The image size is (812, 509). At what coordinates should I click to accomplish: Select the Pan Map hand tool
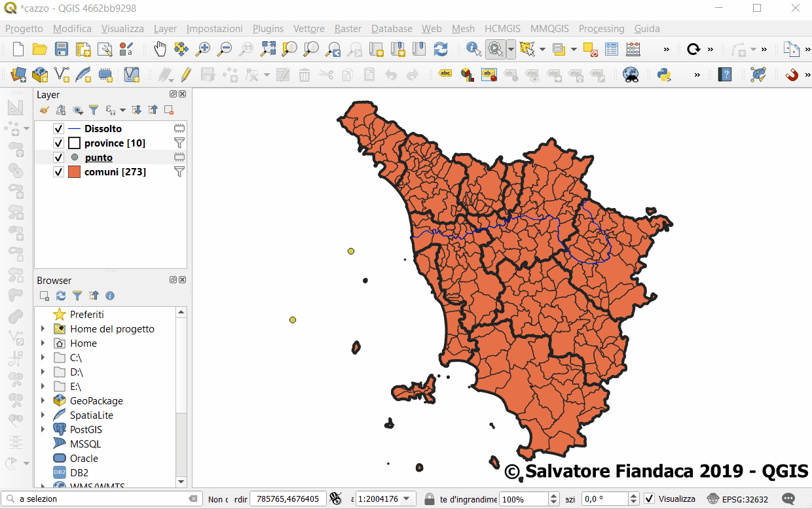(x=160, y=49)
